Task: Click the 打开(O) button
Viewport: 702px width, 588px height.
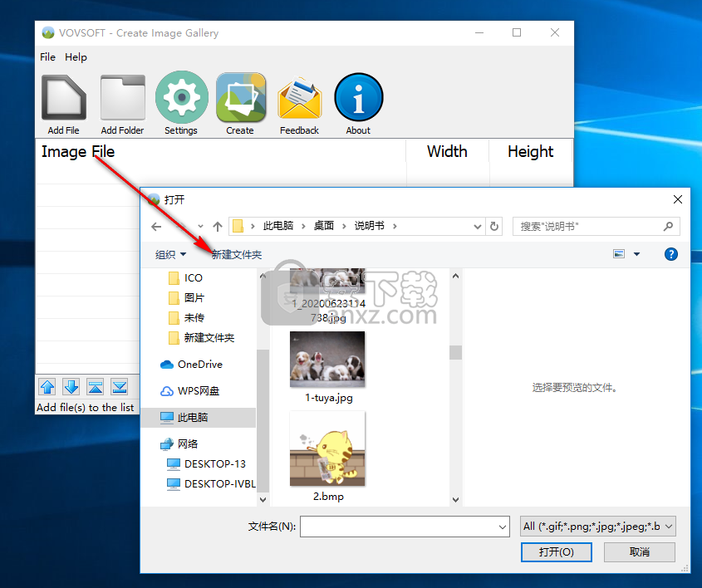Action: pyautogui.click(x=556, y=551)
